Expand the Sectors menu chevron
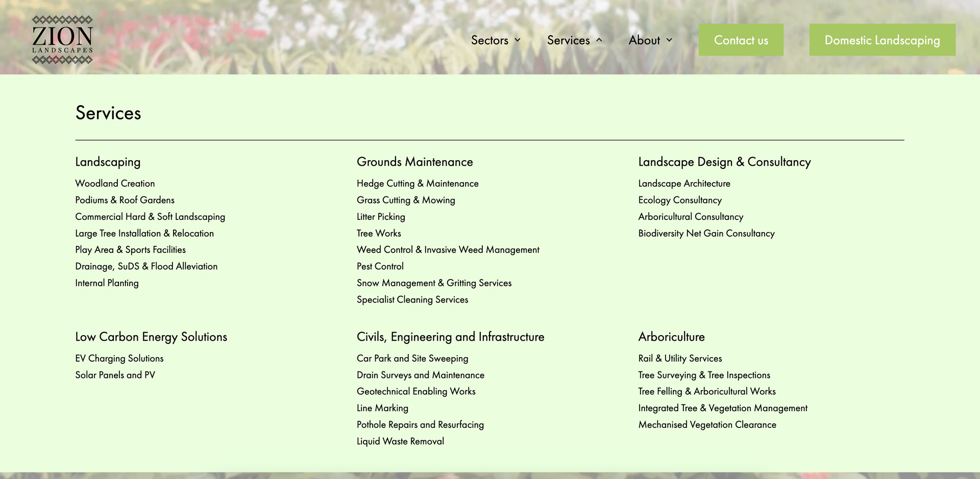The image size is (980, 479). (x=518, y=40)
